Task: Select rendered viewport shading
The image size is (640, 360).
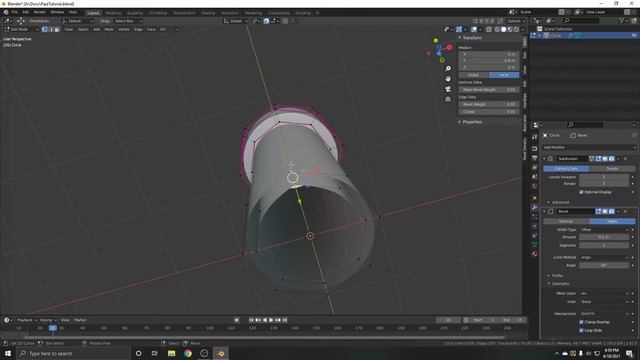Action: [516, 29]
